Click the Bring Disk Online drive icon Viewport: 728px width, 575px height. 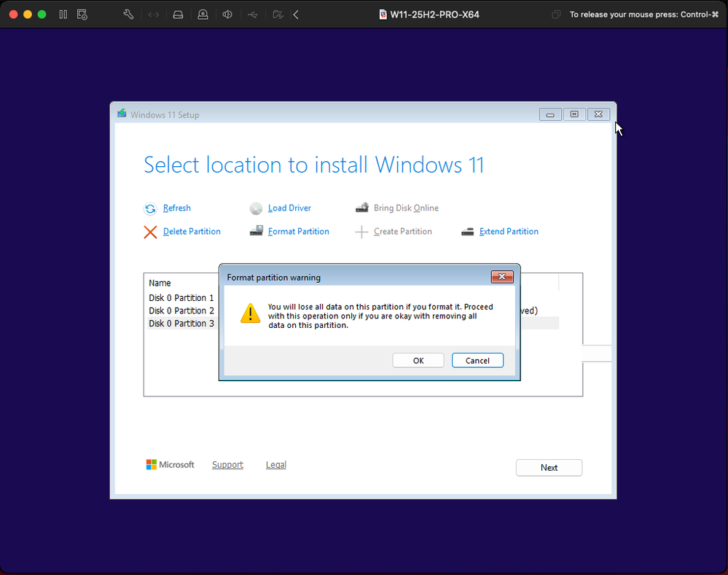(362, 208)
